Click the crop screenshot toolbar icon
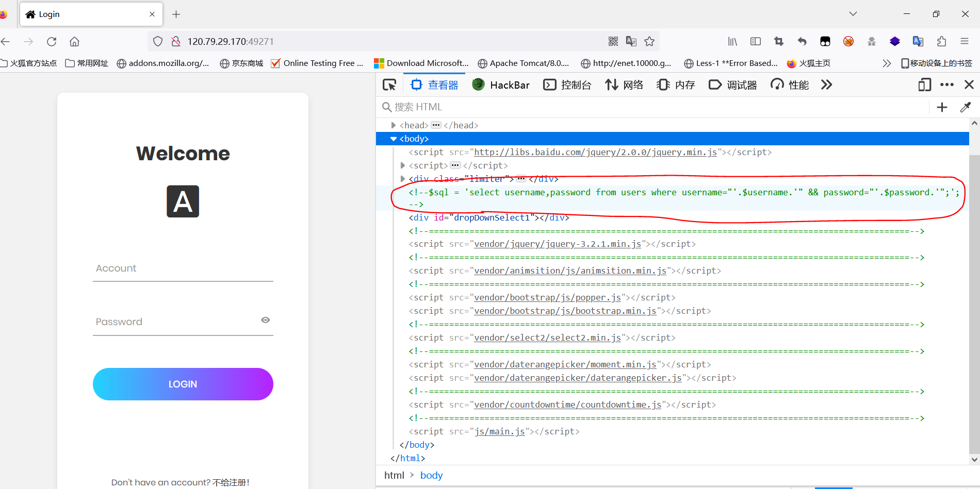The width and height of the screenshot is (980, 489). [x=779, y=41]
